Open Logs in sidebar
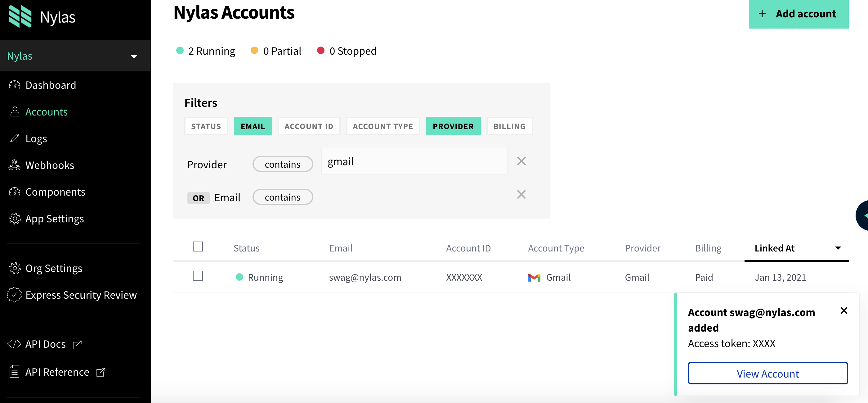This screenshot has width=868, height=403. coord(36,138)
